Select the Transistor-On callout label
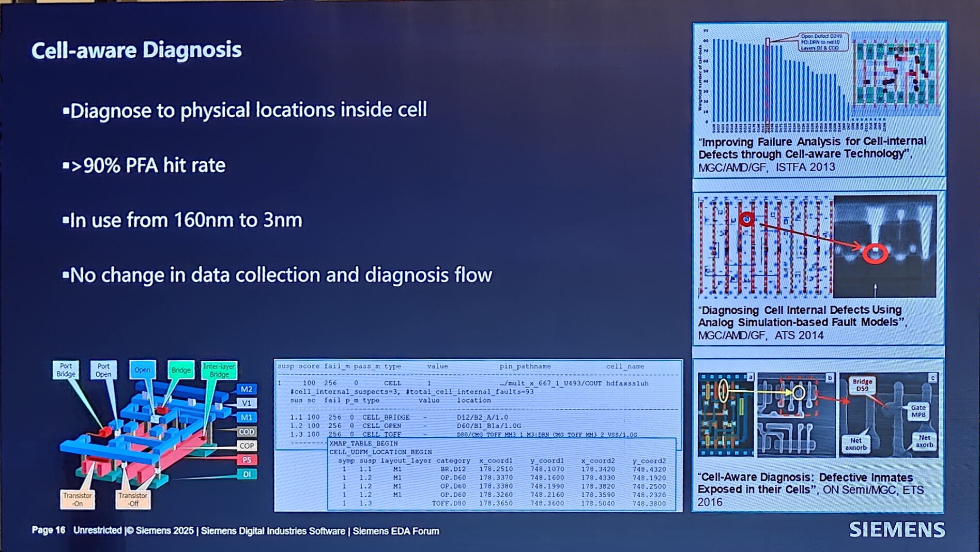The height and width of the screenshot is (552, 980). pyautogui.click(x=78, y=499)
